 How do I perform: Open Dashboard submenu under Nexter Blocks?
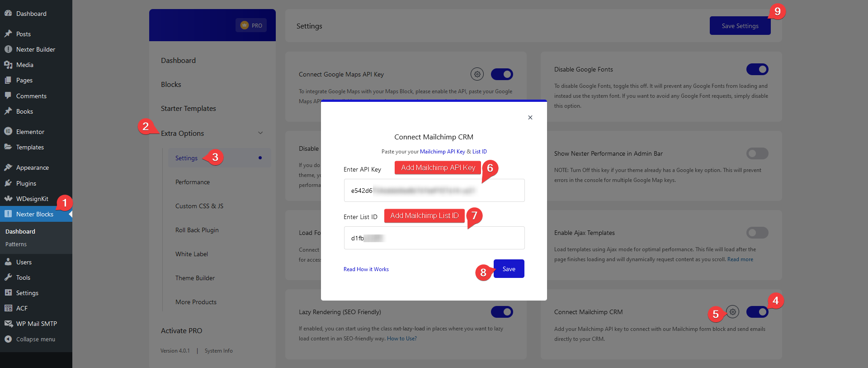point(20,231)
